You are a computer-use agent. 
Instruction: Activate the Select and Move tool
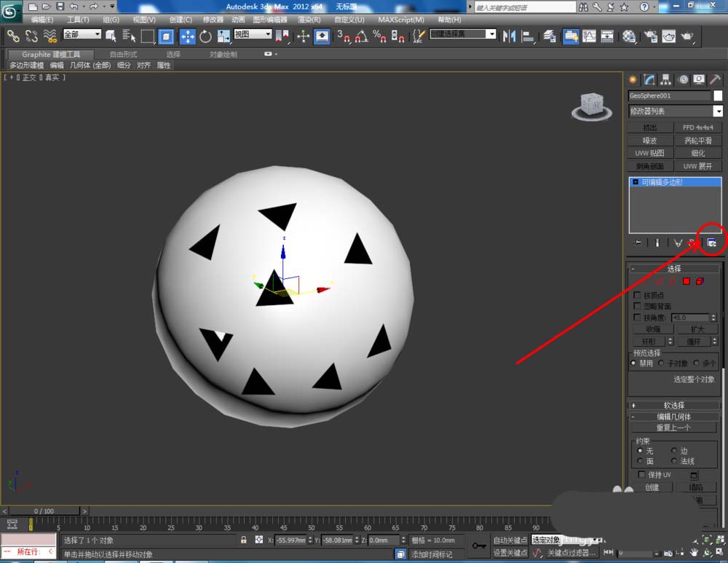(187, 36)
